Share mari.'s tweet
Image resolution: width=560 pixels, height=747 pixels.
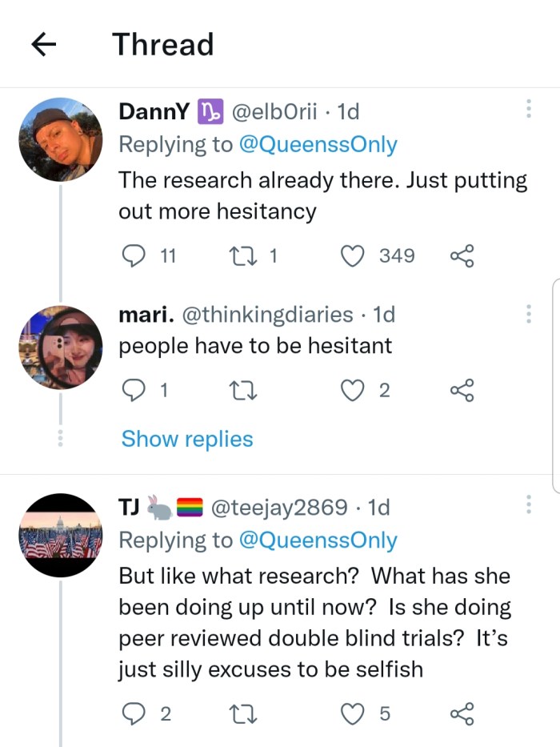(462, 390)
